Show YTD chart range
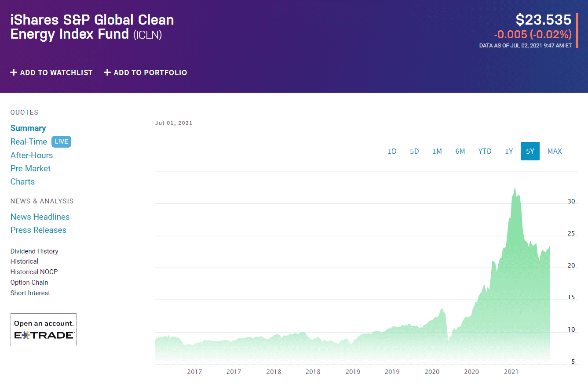Screen dimensions: 588x391 (485, 151)
